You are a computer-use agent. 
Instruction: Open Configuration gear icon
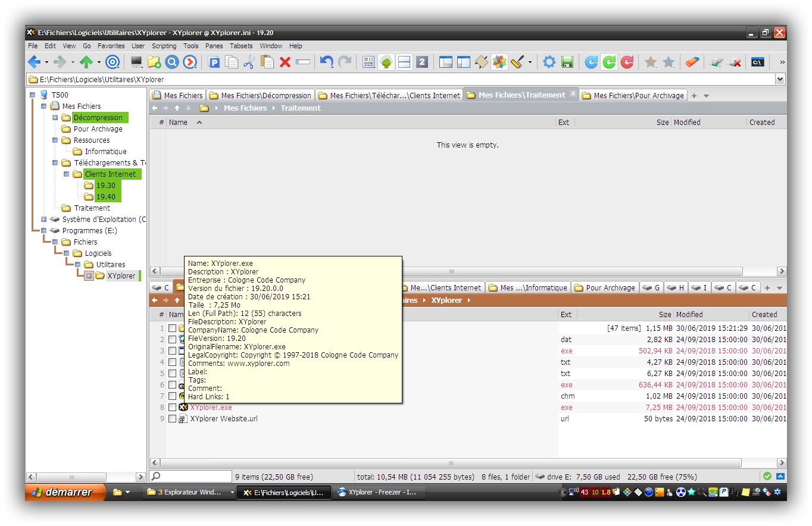click(549, 61)
